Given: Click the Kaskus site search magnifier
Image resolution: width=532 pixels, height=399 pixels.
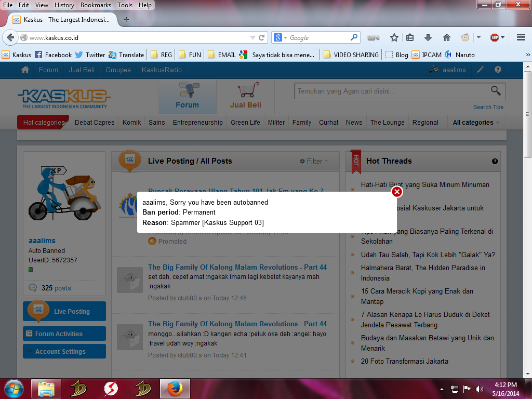Looking at the screenshot, I should [496, 90].
